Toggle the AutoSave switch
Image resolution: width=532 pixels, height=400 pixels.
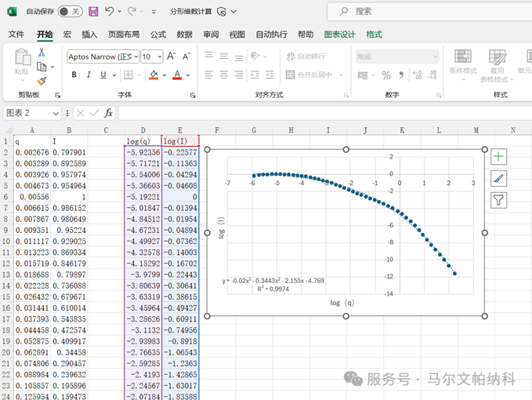69,12
